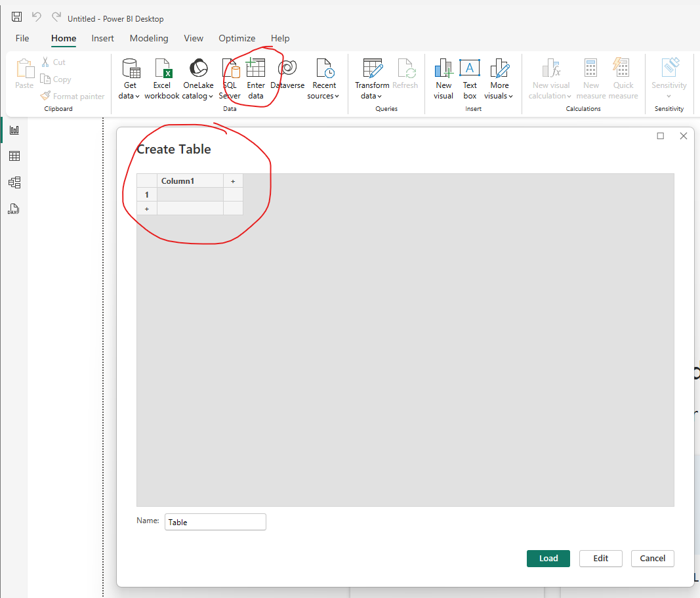Expand the More visuals dropdown

(499, 96)
